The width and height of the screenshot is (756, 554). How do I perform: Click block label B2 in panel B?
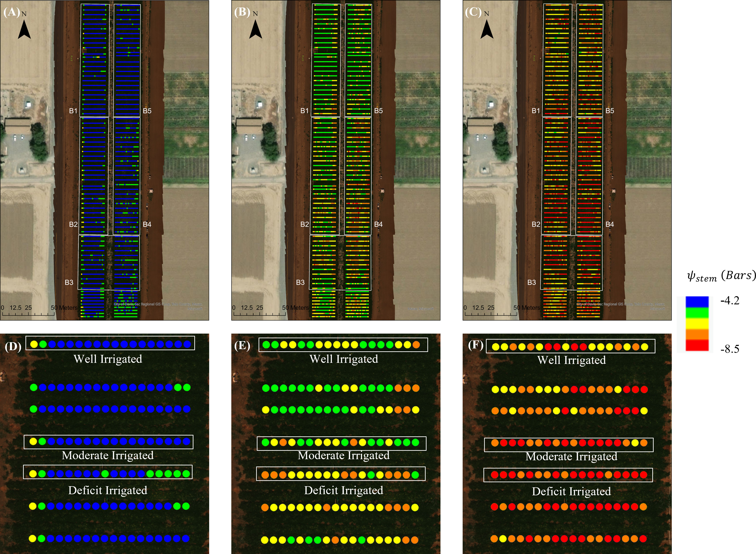click(304, 224)
